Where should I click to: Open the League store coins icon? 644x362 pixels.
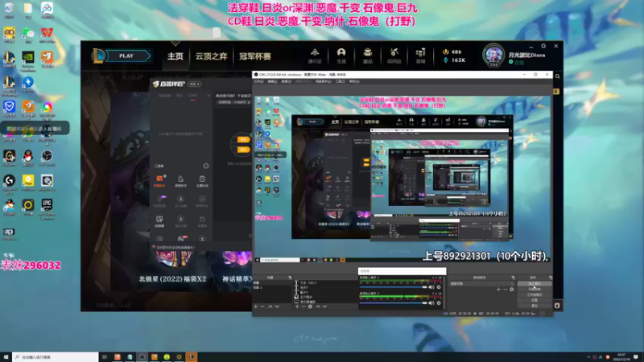click(420, 56)
